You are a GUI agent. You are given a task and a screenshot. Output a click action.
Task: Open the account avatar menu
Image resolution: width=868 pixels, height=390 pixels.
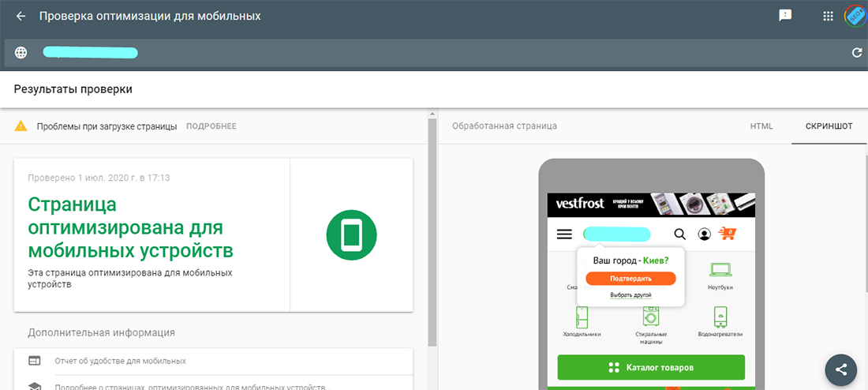855,16
